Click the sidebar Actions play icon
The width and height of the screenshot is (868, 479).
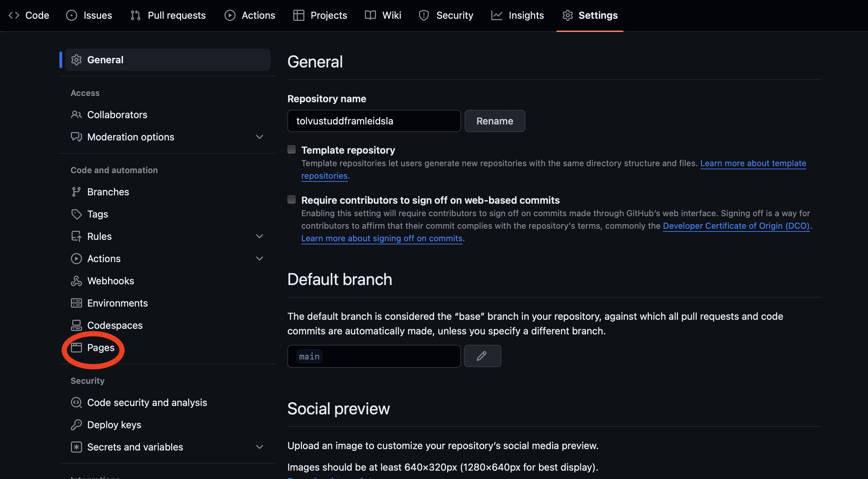pos(76,259)
